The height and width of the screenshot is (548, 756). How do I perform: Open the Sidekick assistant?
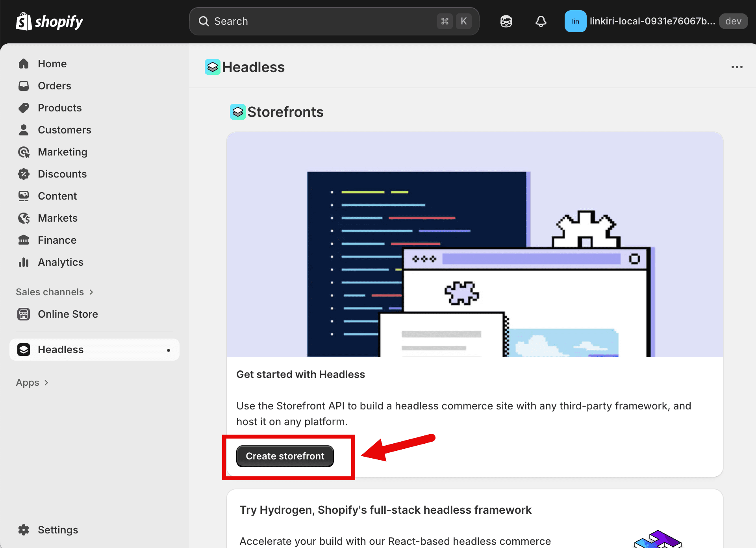[x=506, y=21]
